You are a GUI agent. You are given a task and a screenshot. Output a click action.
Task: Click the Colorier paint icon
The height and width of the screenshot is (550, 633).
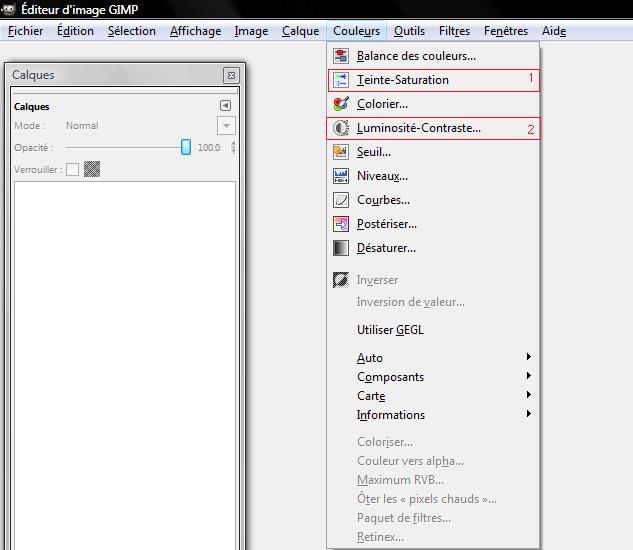[x=341, y=104]
